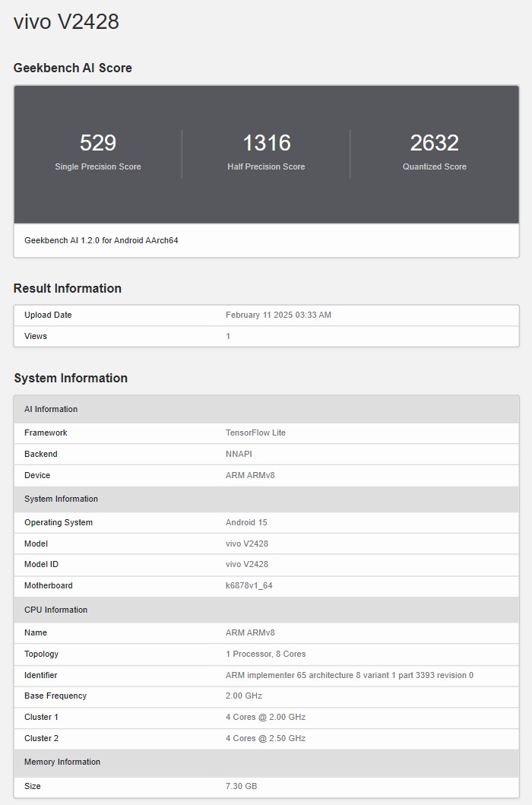
Task: Click the memory Size value 7.30 GB
Action: coord(241,786)
